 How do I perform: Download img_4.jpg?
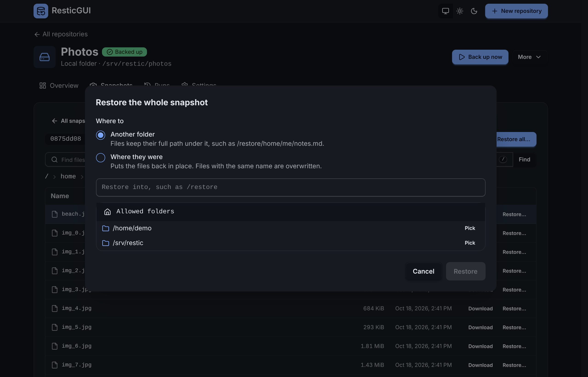click(480, 308)
